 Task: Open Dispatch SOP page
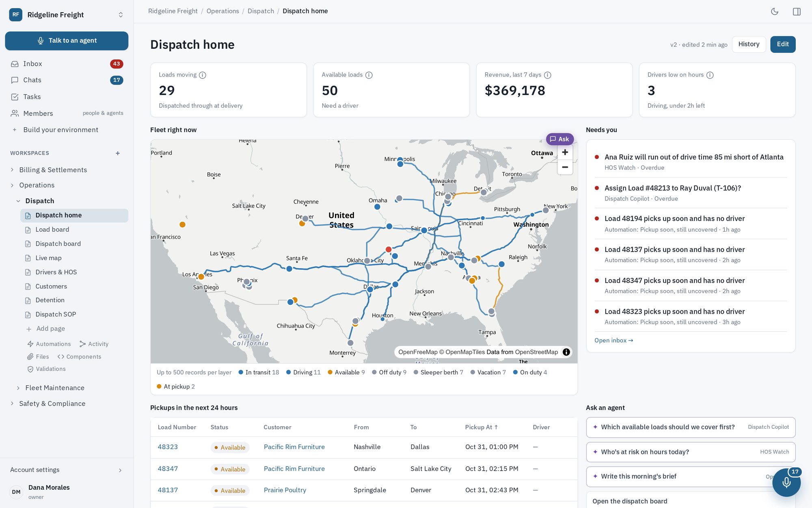tap(74, 315)
